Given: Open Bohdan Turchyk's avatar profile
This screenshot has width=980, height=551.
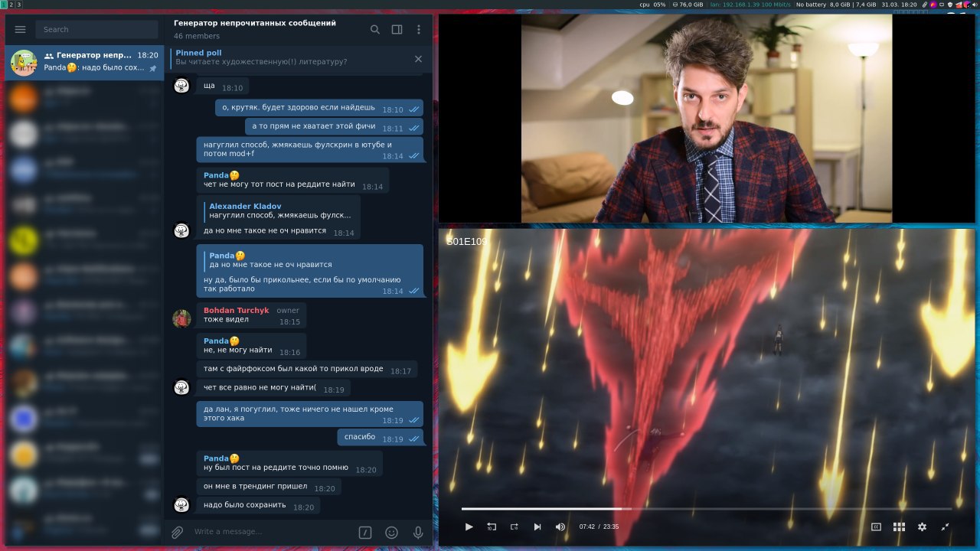Looking at the screenshot, I should pyautogui.click(x=181, y=318).
